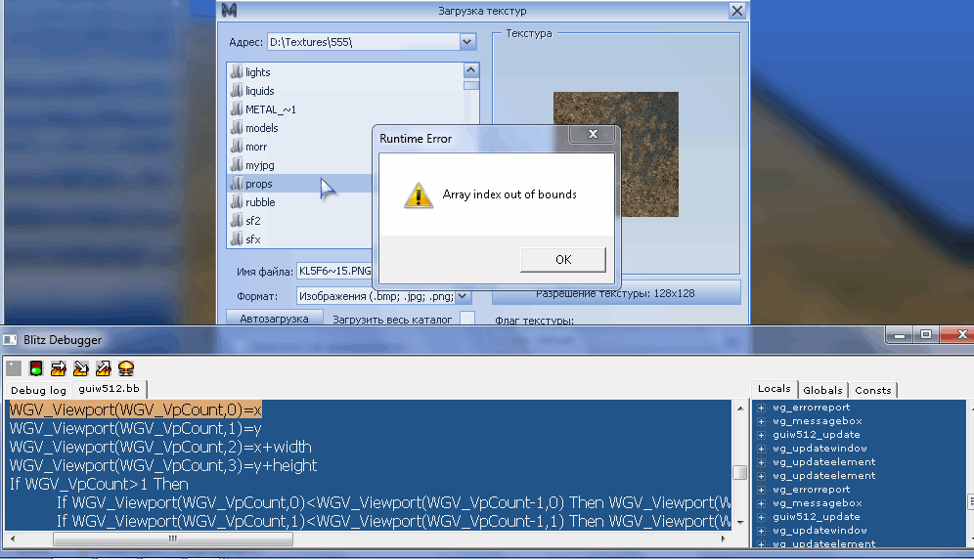Click the horizontal scrollbar under the code
Viewport: 974px width, 560px height.
(x=372, y=538)
